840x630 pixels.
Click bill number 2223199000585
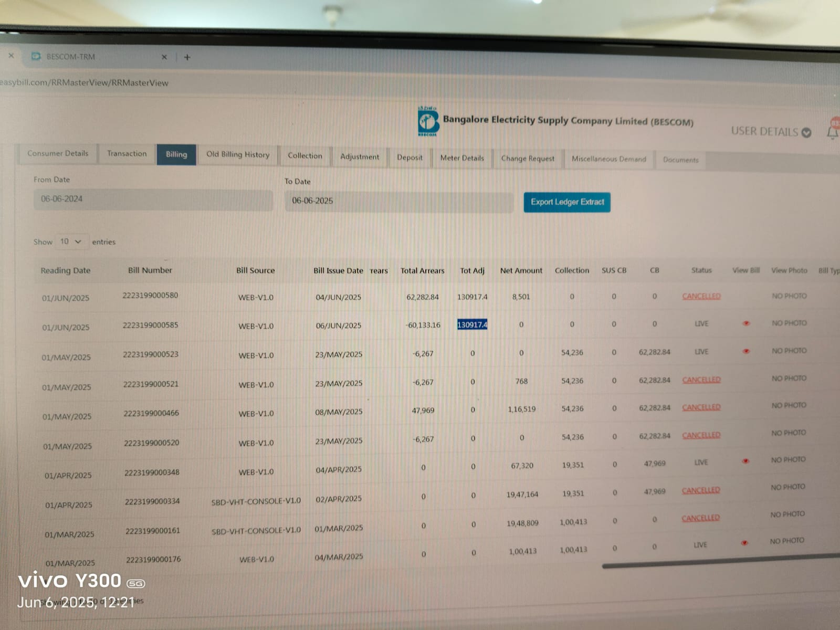150,325
